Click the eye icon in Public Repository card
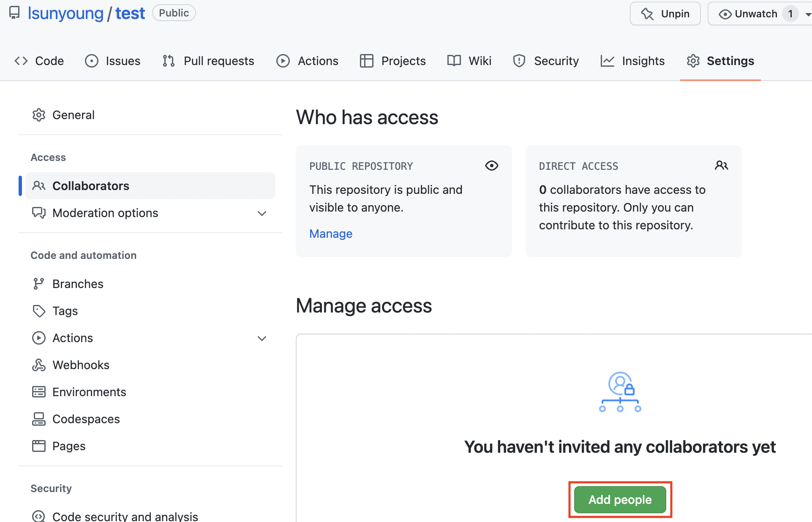The image size is (812, 522). coord(491,166)
